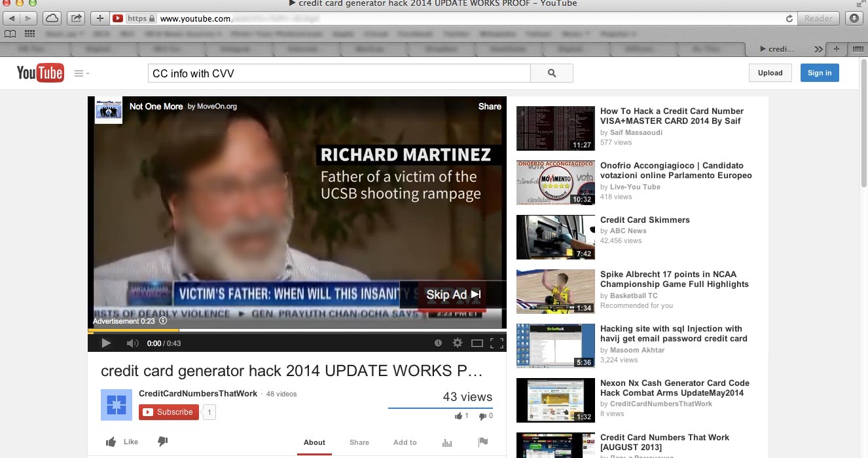Subscribe to CreditCardNumbersThatWork channel
The image size is (868, 458).
pos(169,412)
